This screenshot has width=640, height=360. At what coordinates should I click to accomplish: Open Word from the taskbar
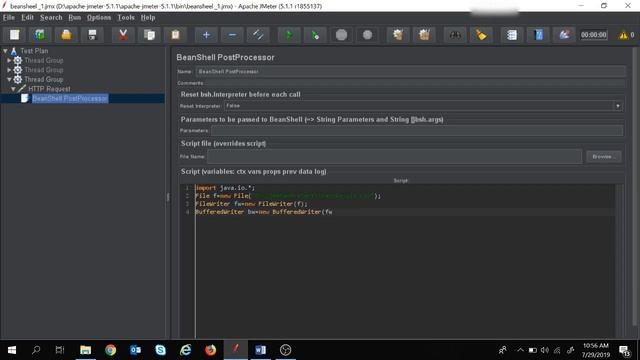(x=260, y=350)
